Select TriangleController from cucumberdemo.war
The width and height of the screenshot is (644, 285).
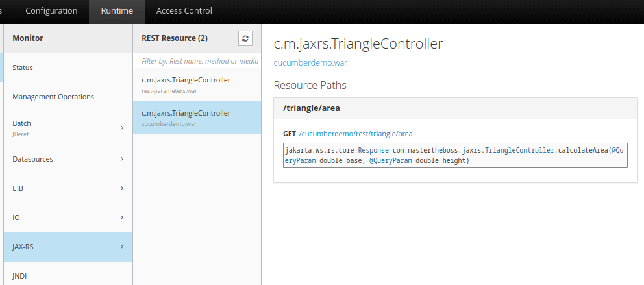click(197, 118)
